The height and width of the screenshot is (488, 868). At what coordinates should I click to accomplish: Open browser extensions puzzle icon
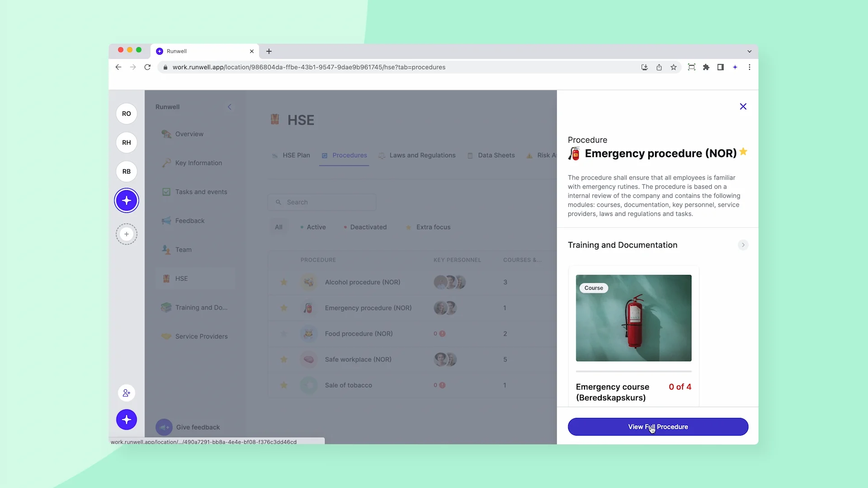706,67
